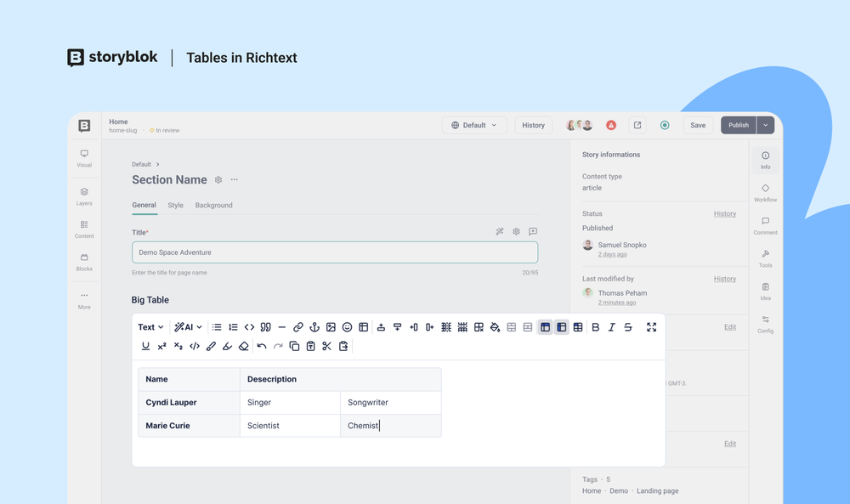The image size is (850, 504).
Task: Open the Default language selector dropdown
Action: pos(475,124)
